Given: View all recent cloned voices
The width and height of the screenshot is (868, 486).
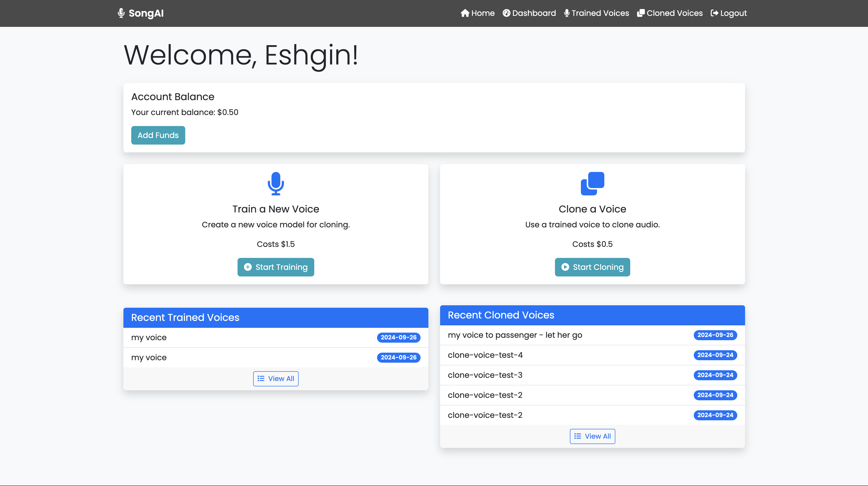Looking at the screenshot, I should [x=592, y=436].
